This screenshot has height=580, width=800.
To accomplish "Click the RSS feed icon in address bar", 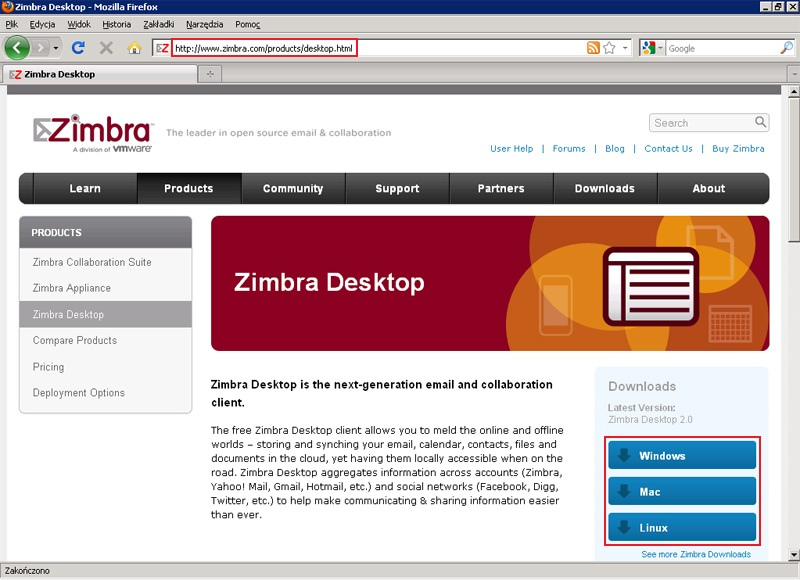I will (x=593, y=48).
